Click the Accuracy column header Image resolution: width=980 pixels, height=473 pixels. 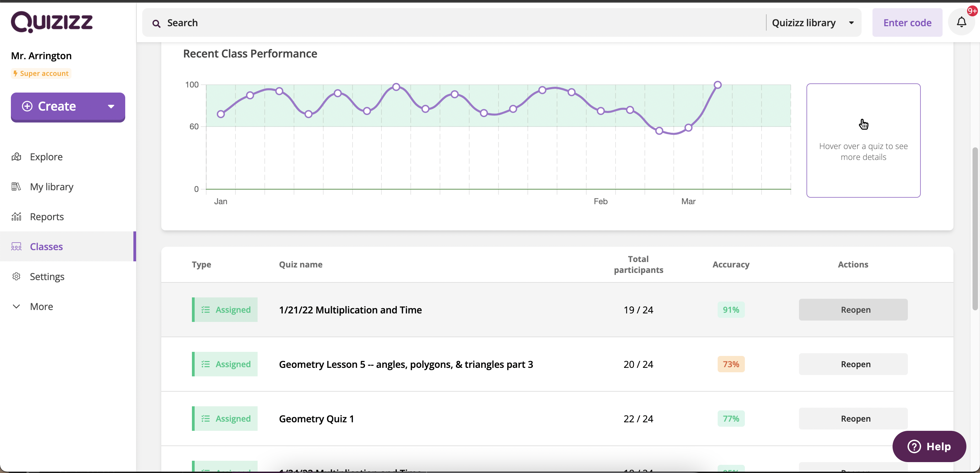pos(731,264)
